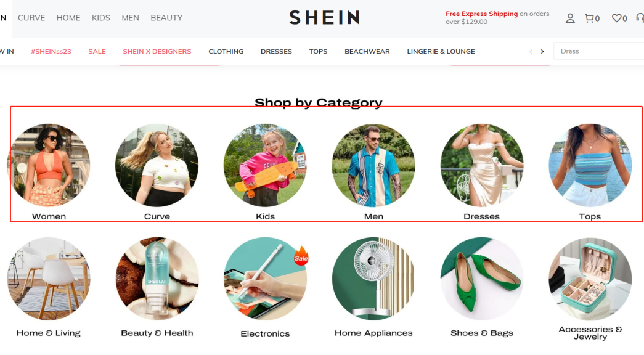Advance category nav with right chevron
The width and height of the screenshot is (644, 355).
[542, 51]
